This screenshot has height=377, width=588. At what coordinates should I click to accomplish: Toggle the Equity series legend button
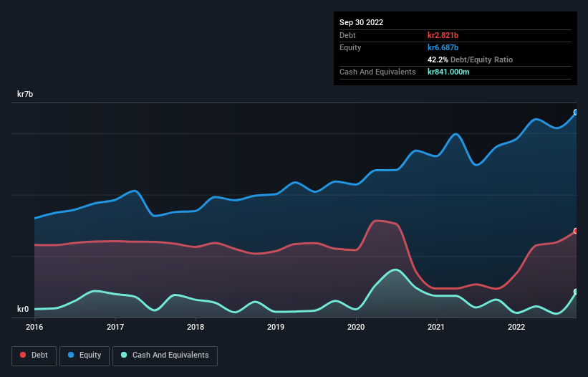[85, 355]
